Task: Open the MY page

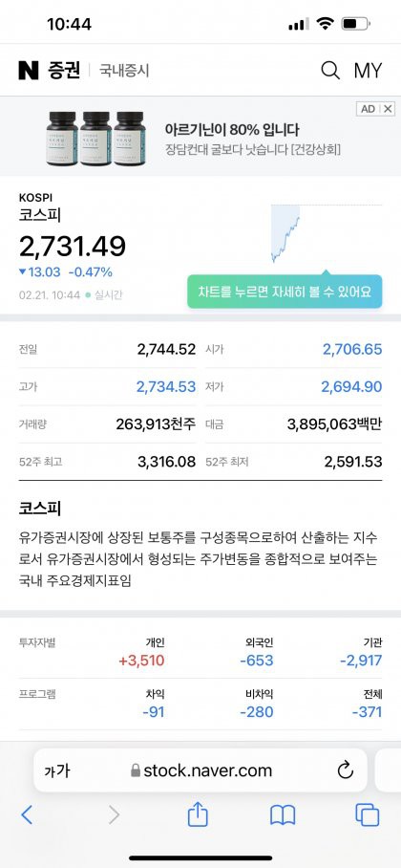Action: (368, 71)
